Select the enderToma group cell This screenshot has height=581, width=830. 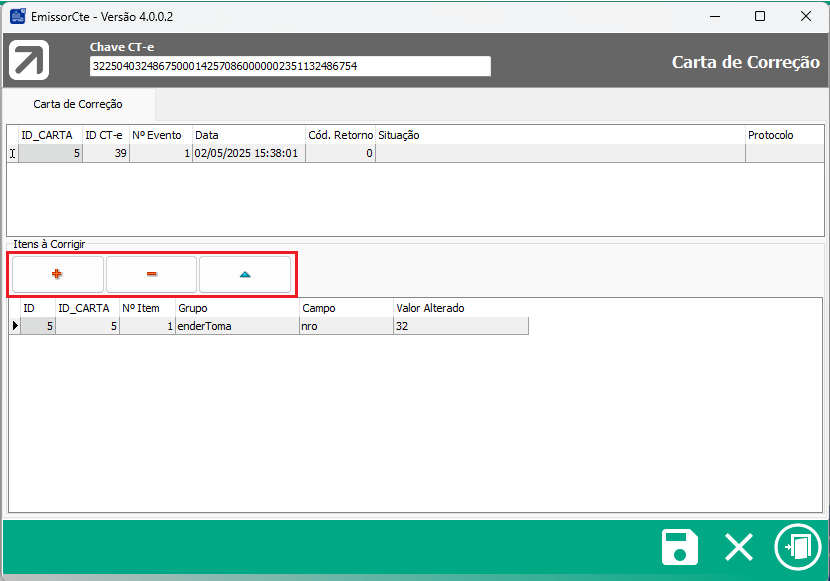coord(237,325)
